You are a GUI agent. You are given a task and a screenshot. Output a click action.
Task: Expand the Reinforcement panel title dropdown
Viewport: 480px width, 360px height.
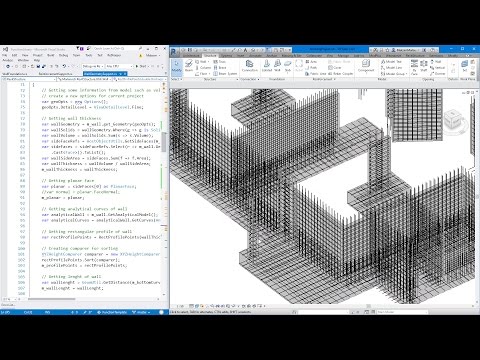[324, 79]
